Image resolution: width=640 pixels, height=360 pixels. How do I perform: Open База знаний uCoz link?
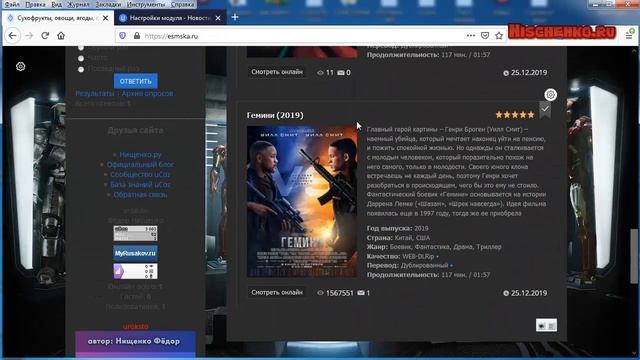coord(140,184)
